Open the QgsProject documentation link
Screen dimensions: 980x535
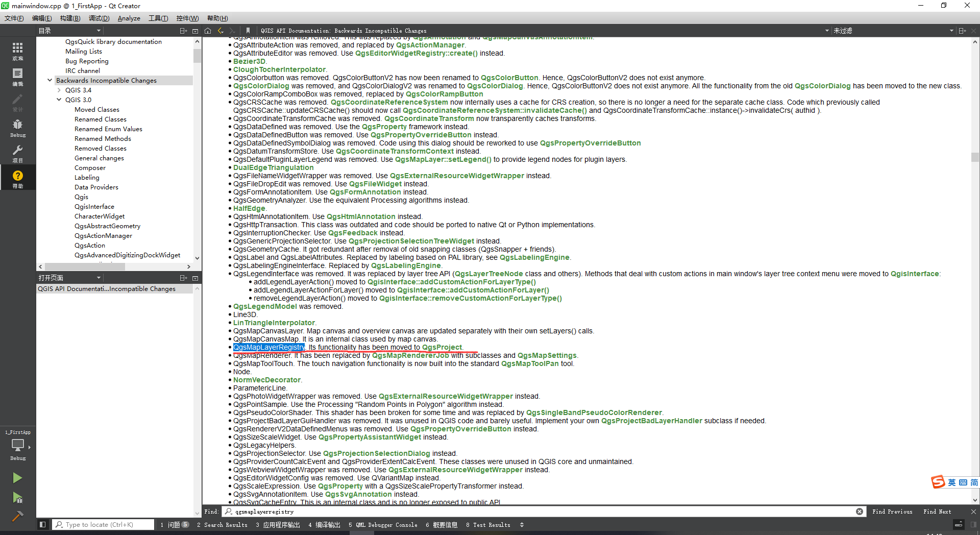(442, 347)
